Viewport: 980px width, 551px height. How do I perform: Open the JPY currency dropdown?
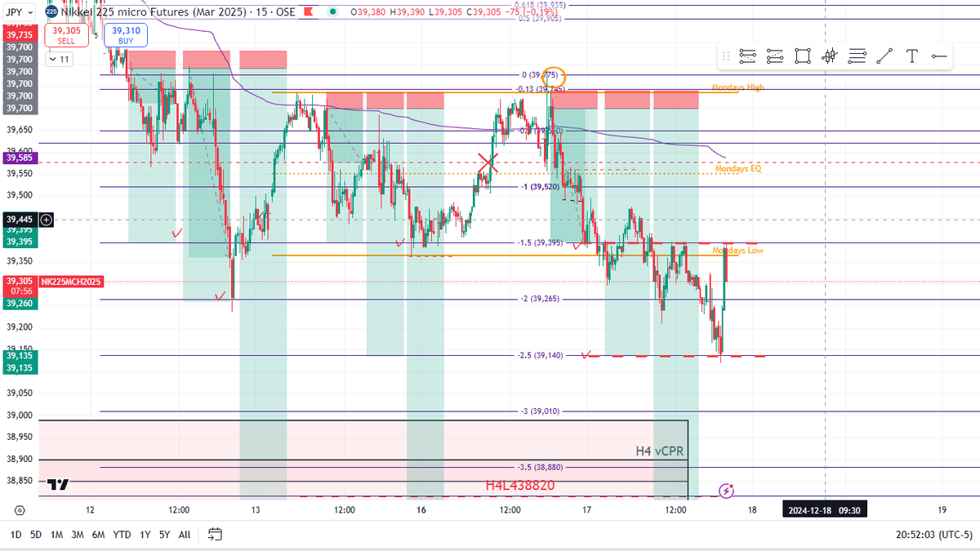pyautogui.click(x=19, y=12)
